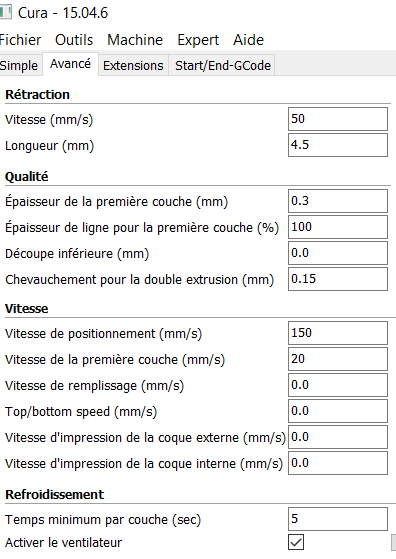Screen dimensions: 396x559
Task: Select the Avancé tab
Action: (70, 64)
